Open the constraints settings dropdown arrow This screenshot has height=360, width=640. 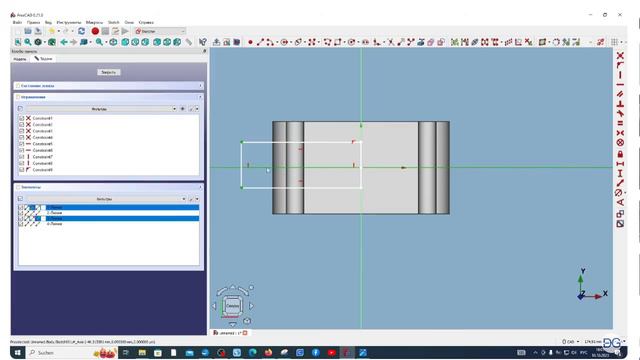[197, 109]
